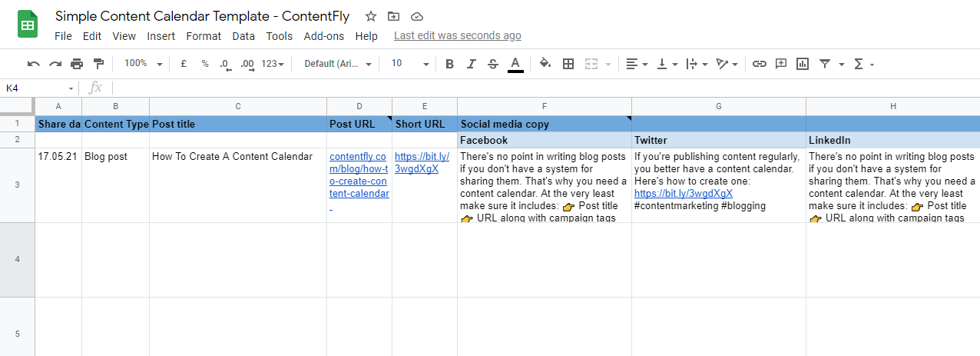Open the Data menu

coord(243,36)
